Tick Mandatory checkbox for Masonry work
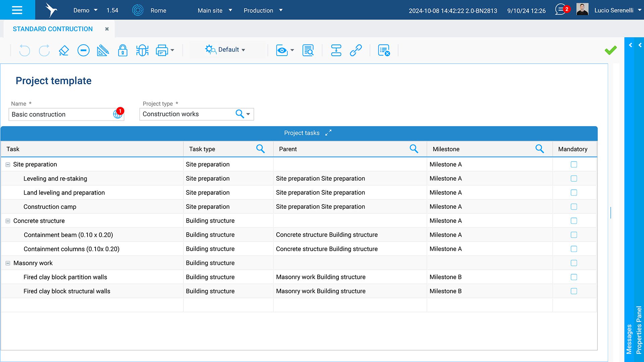 (574, 263)
